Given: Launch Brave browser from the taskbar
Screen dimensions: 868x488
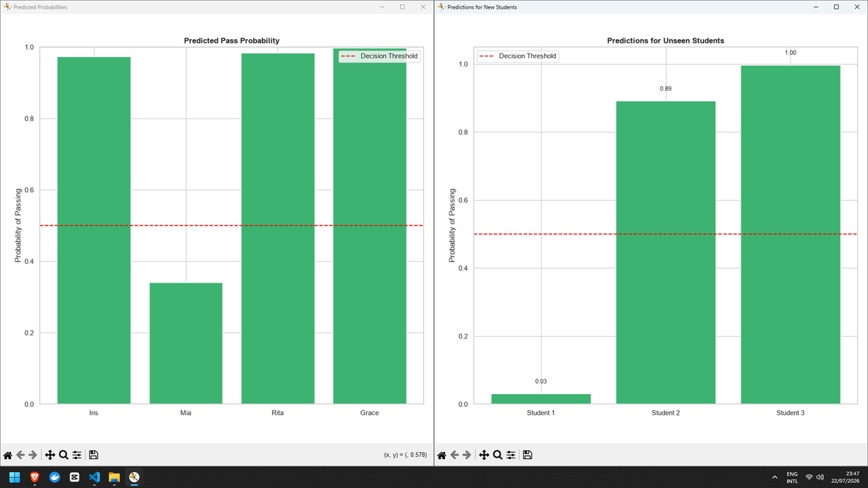Looking at the screenshot, I should (35, 477).
